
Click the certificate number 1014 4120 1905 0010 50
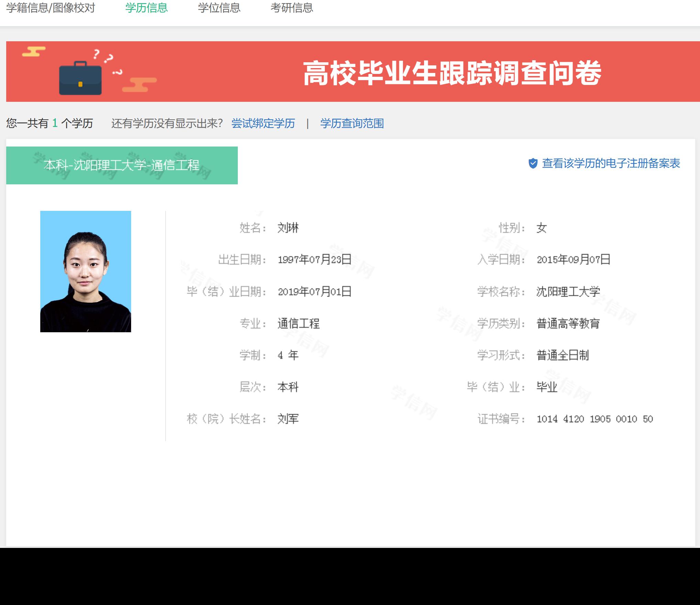click(594, 419)
